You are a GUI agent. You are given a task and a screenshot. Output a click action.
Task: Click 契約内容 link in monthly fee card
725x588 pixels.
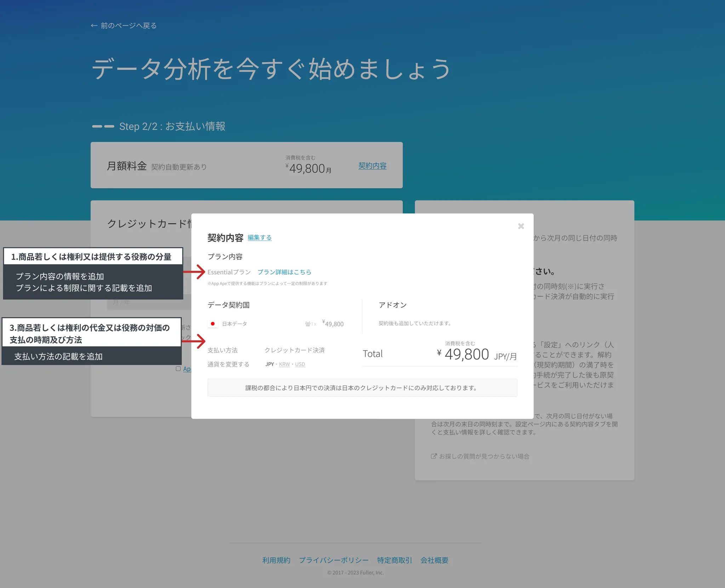[x=372, y=166]
